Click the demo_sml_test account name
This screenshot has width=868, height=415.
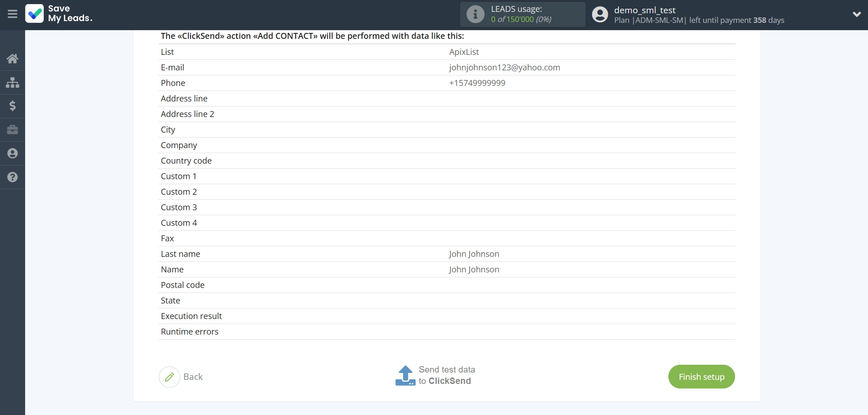(x=644, y=10)
